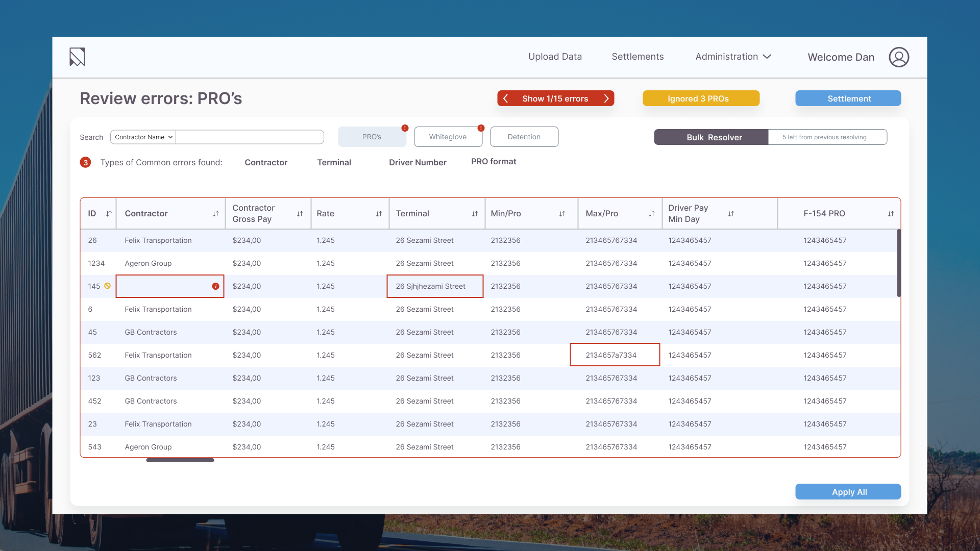
Task: Click the previous error arrow icon
Action: tap(505, 98)
